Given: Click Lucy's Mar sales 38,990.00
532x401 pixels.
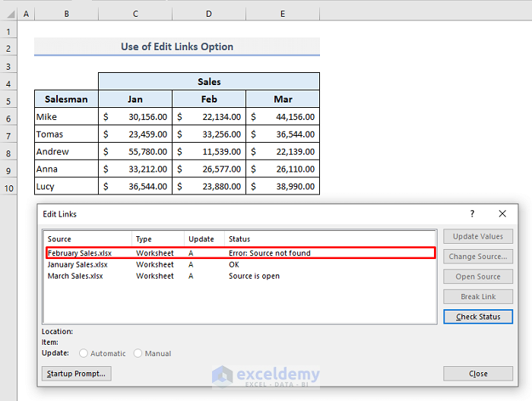Looking at the screenshot, I should [283, 186].
